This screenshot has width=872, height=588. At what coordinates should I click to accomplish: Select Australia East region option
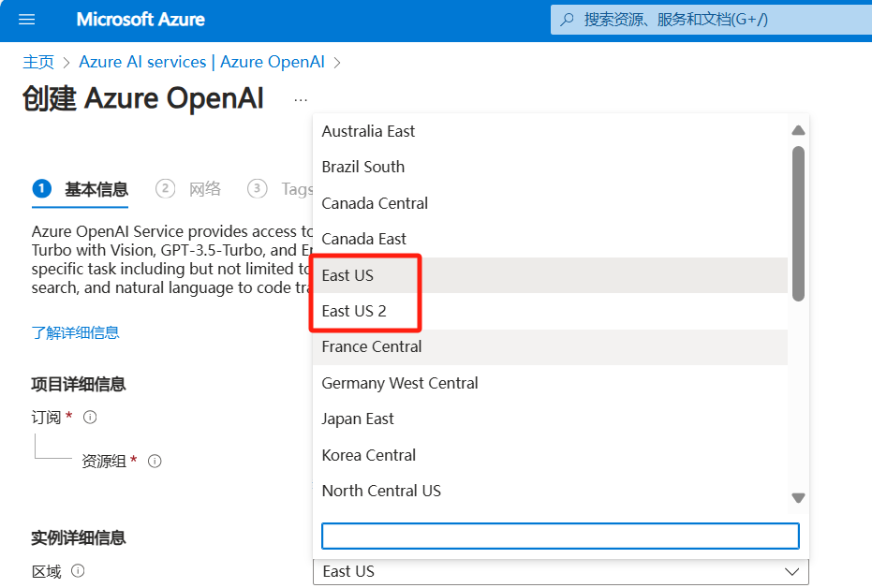tap(368, 131)
